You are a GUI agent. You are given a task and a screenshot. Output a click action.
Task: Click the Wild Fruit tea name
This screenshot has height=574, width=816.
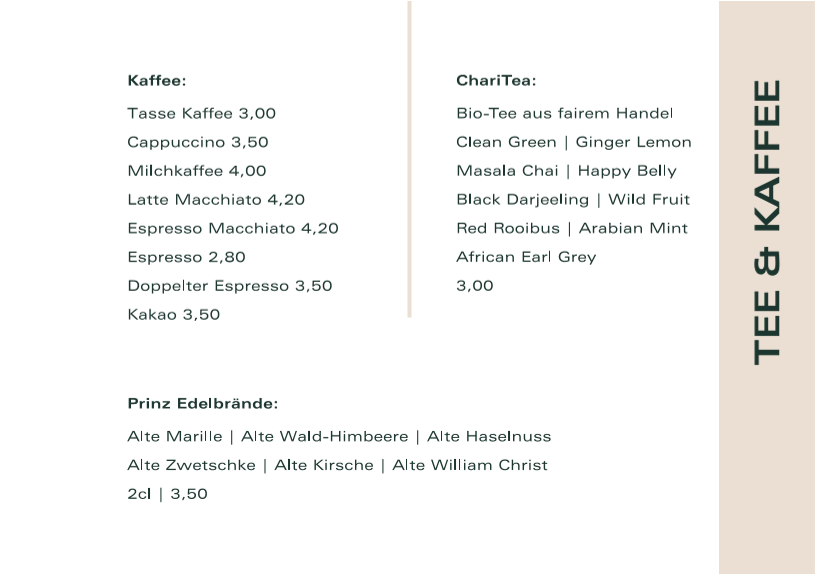point(649,199)
